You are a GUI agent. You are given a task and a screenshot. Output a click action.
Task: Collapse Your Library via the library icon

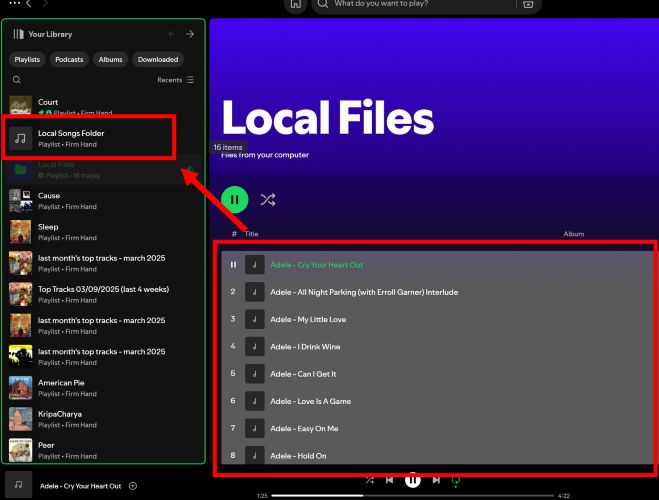[18, 34]
